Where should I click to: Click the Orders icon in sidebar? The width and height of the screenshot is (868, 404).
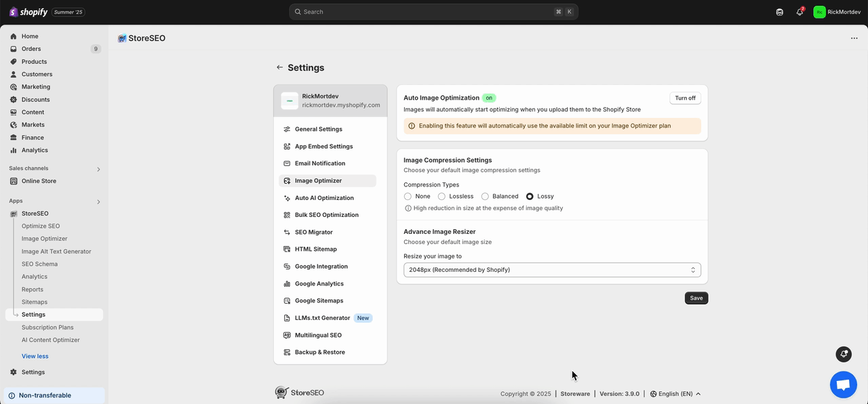(x=14, y=49)
